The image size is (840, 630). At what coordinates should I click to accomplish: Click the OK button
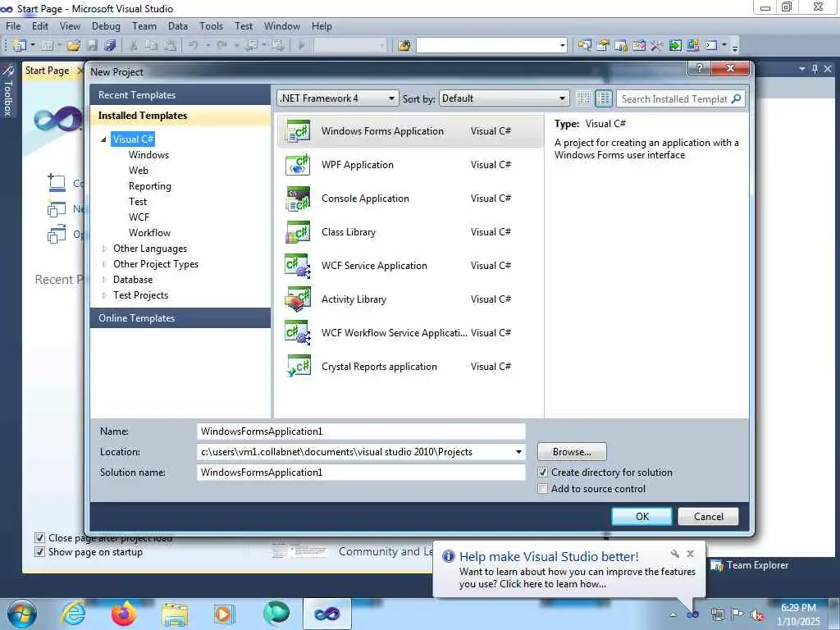(641, 517)
